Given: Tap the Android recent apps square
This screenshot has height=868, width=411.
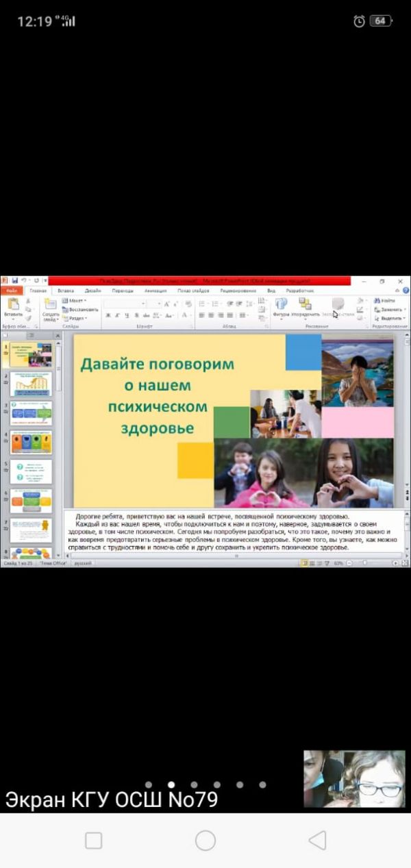Looking at the screenshot, I should coord(93,841).
